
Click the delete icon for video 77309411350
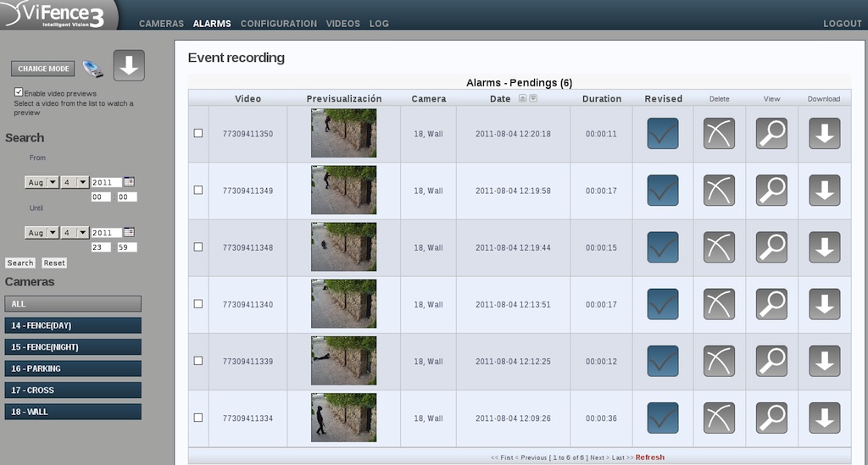pyautogui.click(x=719, y=134)
